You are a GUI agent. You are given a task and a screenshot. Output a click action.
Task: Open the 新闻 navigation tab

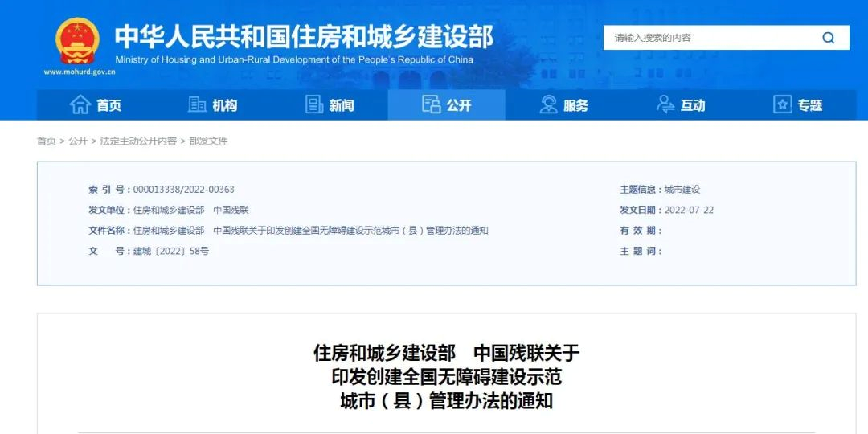pos(342,105)
